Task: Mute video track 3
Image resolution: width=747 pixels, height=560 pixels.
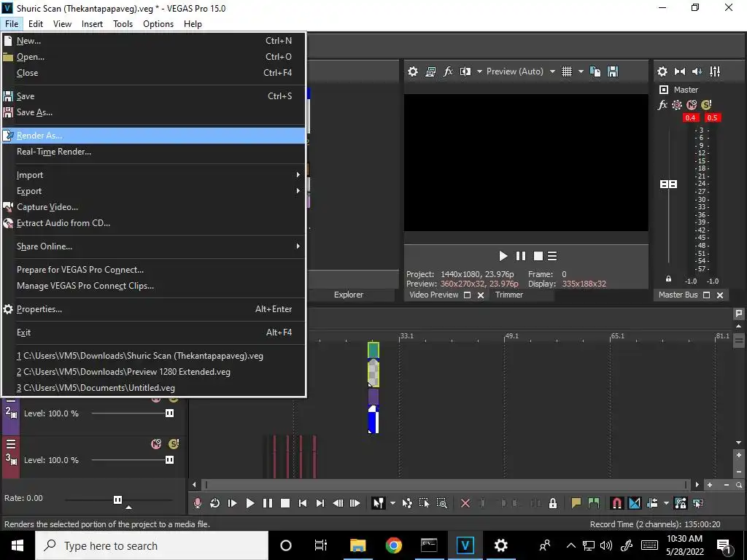Action: pos(156,444)
